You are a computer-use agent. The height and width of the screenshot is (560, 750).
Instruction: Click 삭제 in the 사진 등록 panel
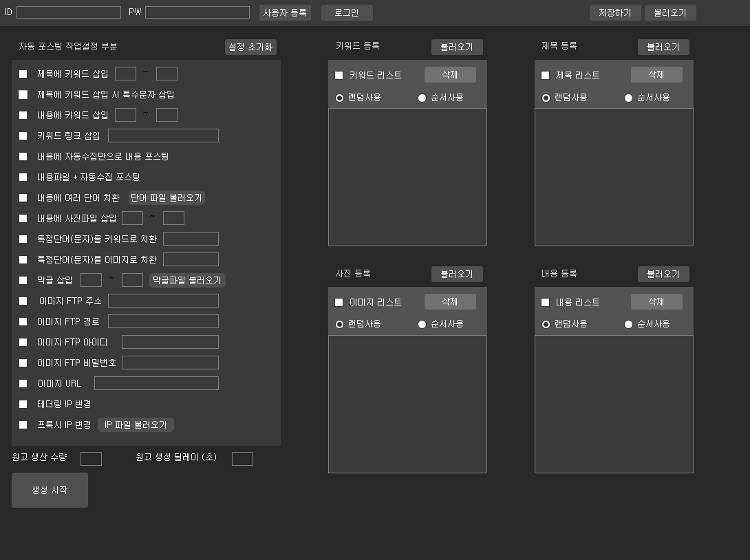pos(450,301)
